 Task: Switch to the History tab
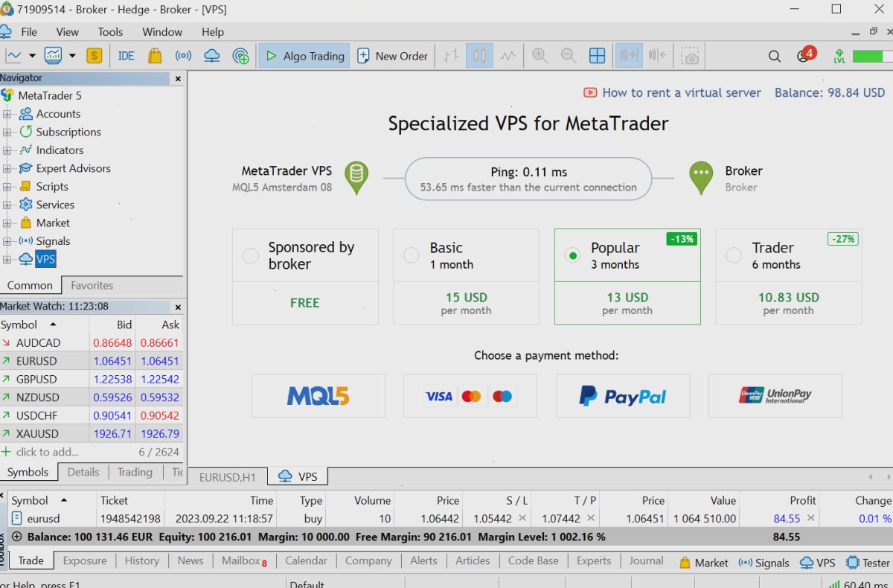pos(141,561)
